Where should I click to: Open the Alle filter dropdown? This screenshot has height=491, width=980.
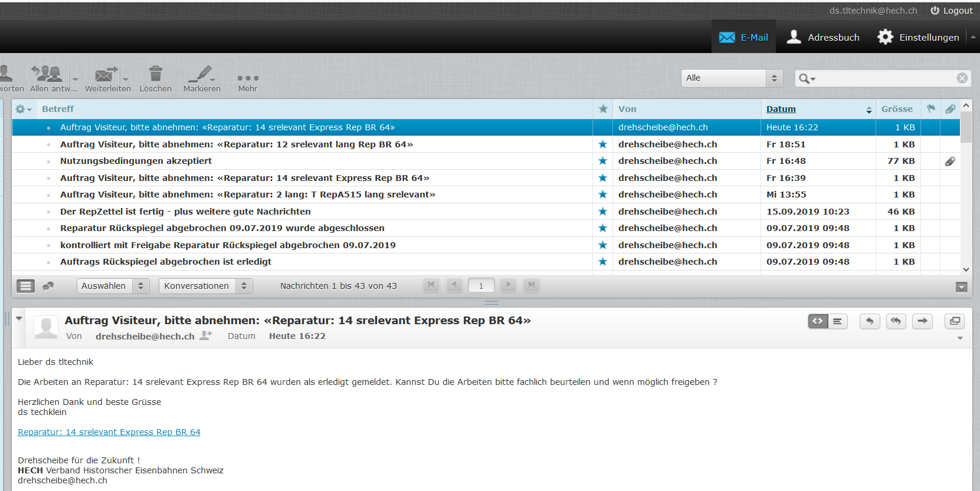tap(732, 78)
